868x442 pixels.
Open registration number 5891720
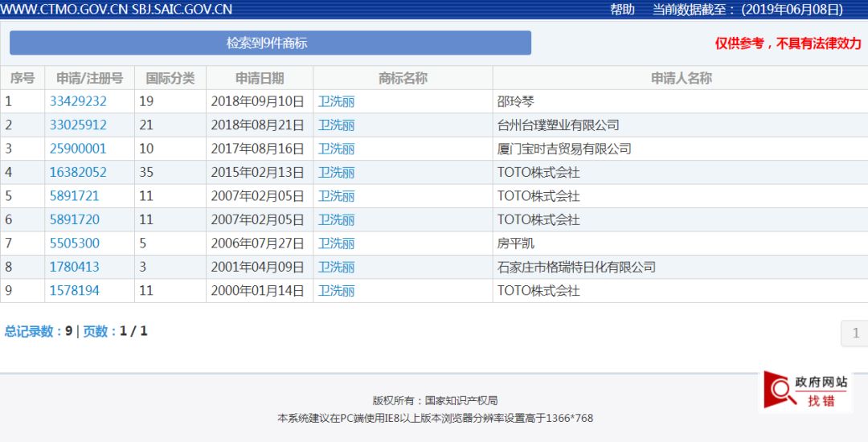click(x=75, y=219)
